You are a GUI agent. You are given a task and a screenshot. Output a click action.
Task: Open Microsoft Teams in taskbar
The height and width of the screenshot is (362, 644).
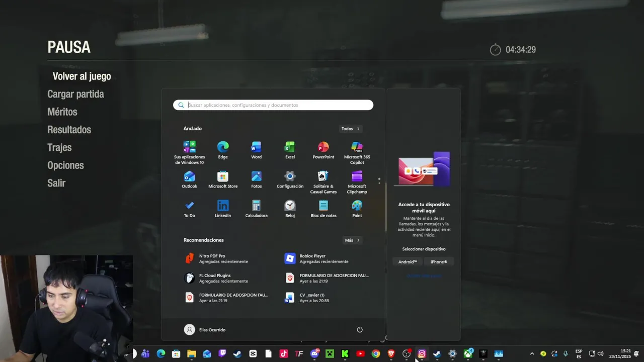click(145, 354)
